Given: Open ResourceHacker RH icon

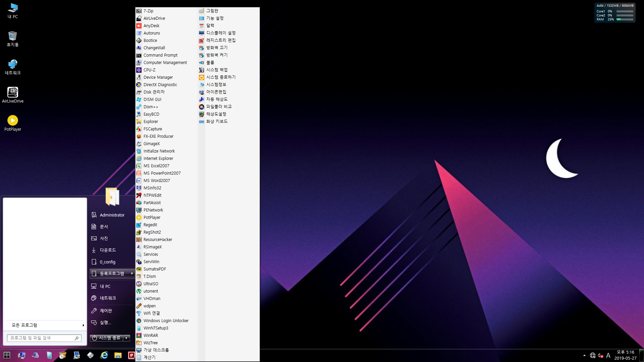Looking at the screenshot, I should click(x=139, y=240).
